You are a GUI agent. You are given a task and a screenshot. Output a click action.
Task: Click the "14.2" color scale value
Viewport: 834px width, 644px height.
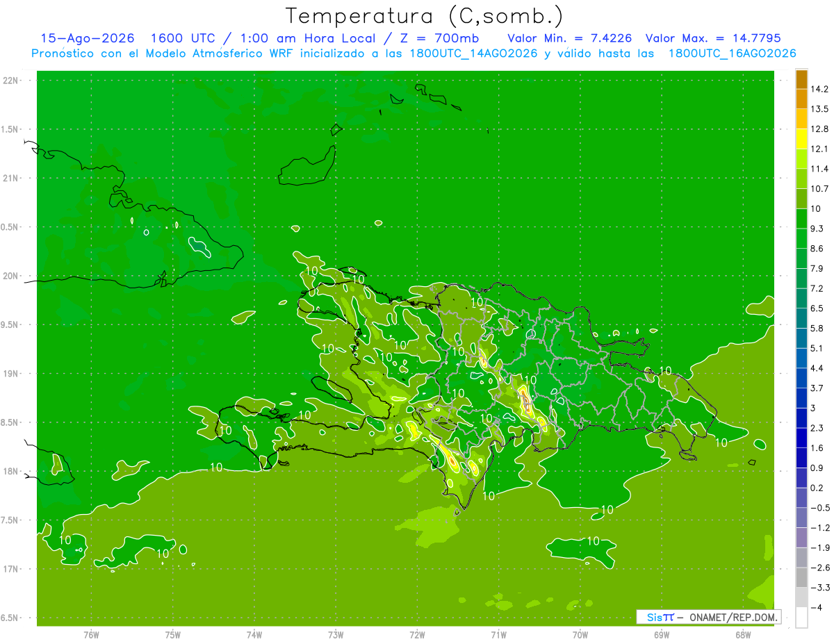pos(819,89)
